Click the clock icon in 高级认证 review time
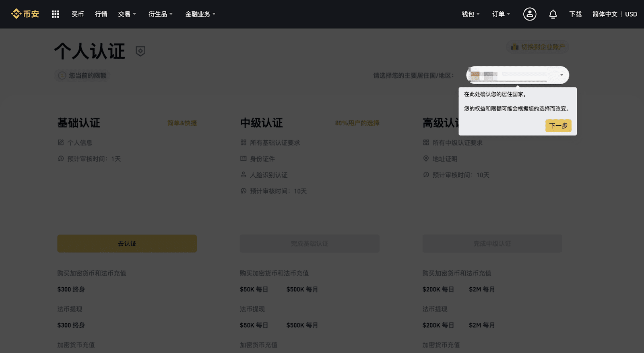The width and height of the screenshot is (644, 353). click(x=426, y=174)
